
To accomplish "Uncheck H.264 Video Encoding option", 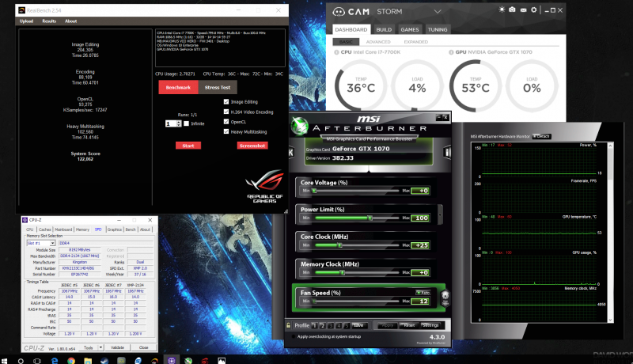I will [226, 112].
